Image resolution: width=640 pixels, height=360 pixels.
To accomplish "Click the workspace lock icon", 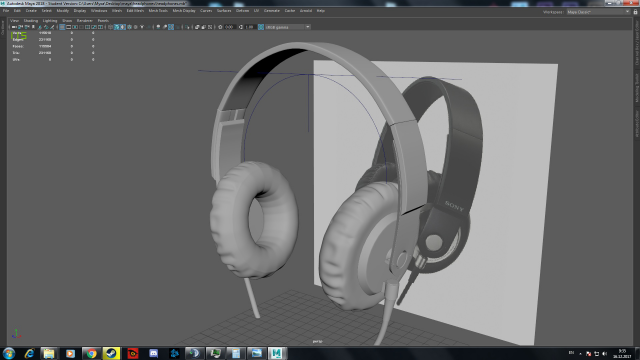I will coord(635,12).
